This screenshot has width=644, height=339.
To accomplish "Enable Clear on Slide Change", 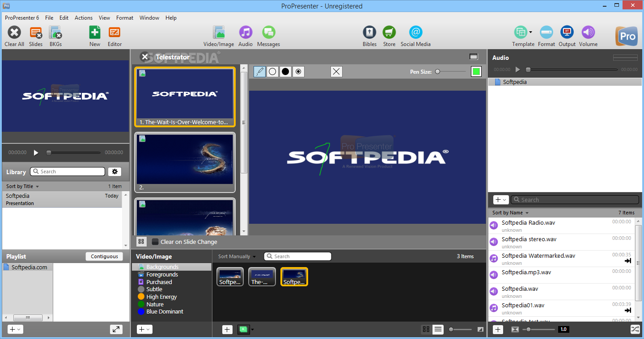I will click(155, 242).
